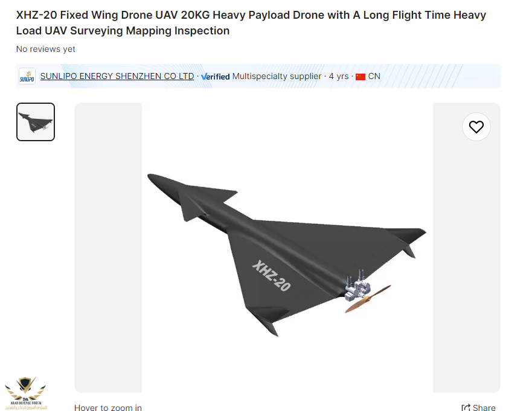Open SUNLIPO ENERGY SHENZHEN CO LTD link
This screenshot has height=411, width=532.
(x=117, y=76)
